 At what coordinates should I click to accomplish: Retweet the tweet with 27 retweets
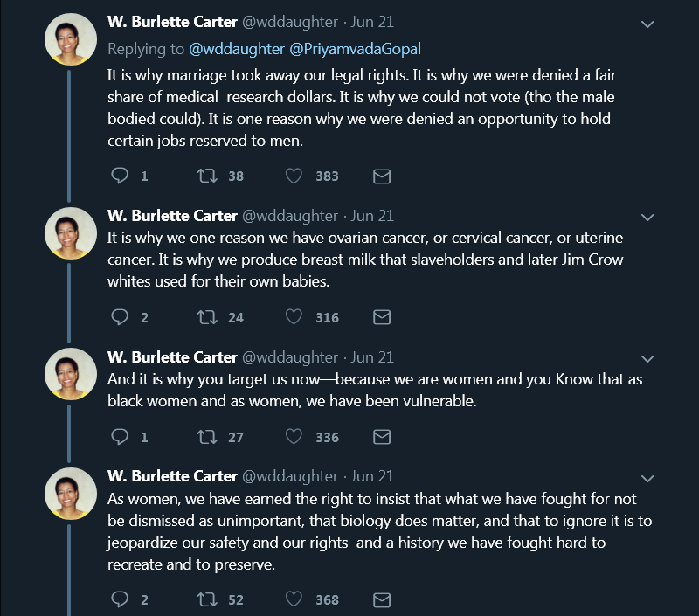point(207,437)
